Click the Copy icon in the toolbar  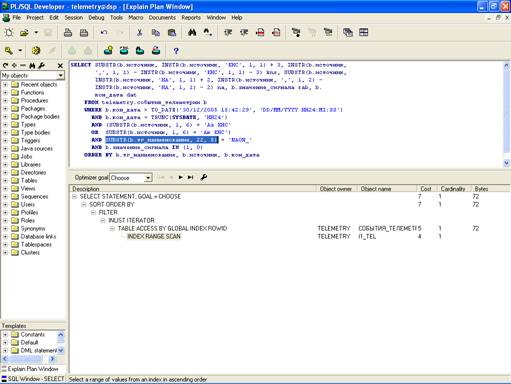coord(155,32)
